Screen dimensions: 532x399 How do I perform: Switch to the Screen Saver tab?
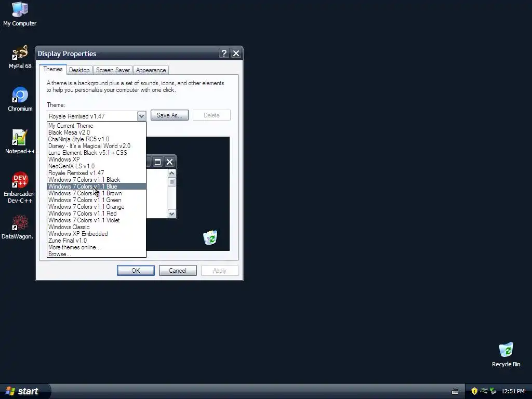pyautogui.click(x=113, y=70)
